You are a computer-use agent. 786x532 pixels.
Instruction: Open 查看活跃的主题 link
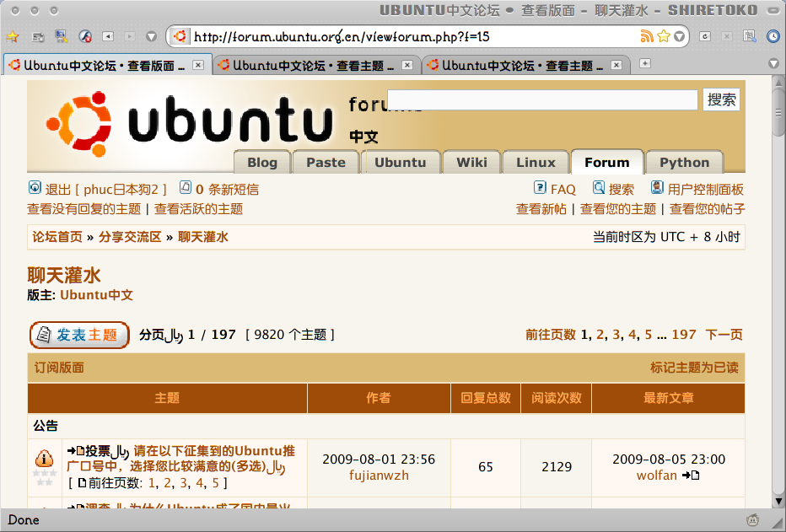(198, 209)
